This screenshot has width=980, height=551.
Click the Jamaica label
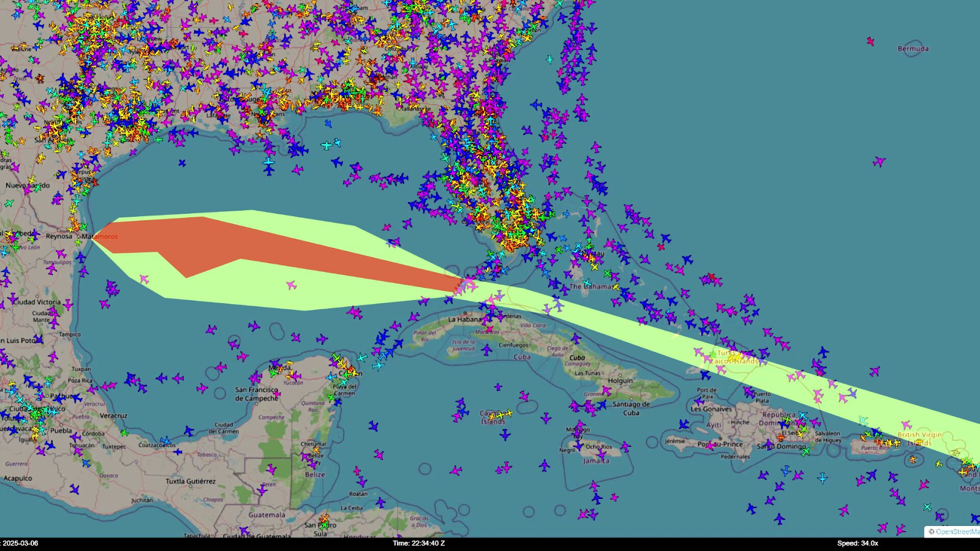pyautogui.click(x=596, y=461)
